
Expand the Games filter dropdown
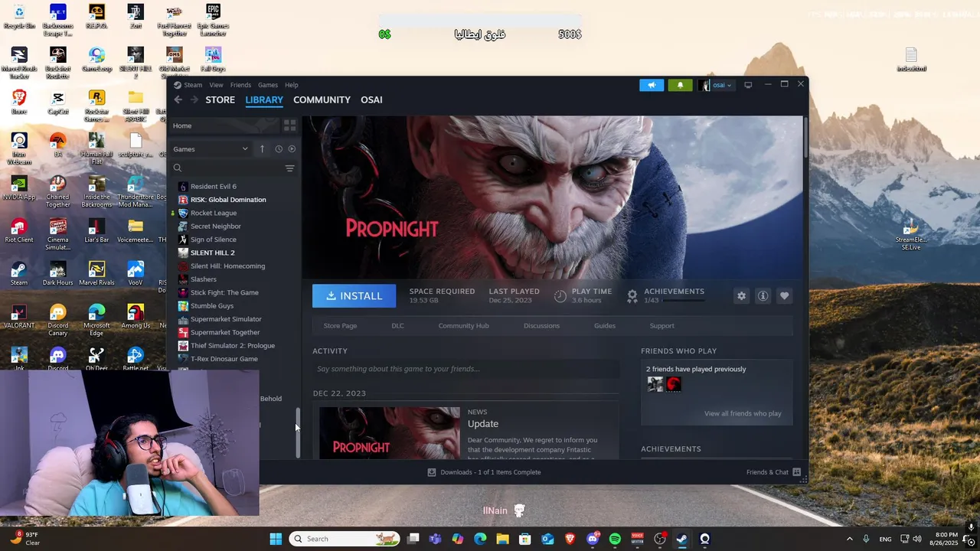[x=211, y=149]
